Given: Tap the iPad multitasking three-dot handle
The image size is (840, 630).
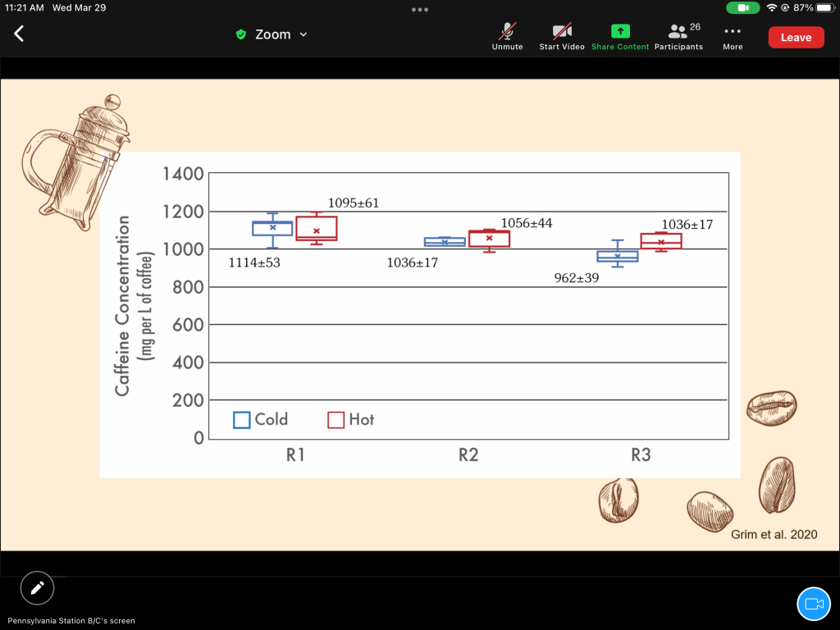Looking at the screenshot, I should [420, 10].
